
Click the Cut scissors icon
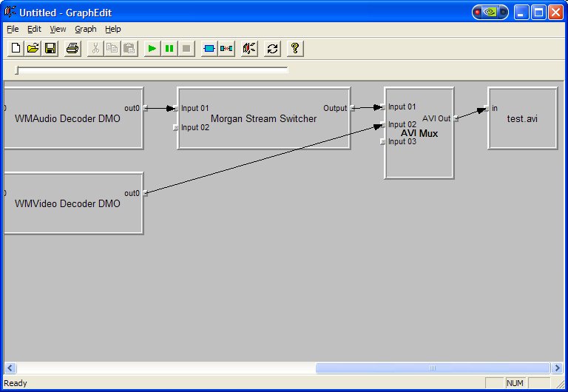[95, 48]
